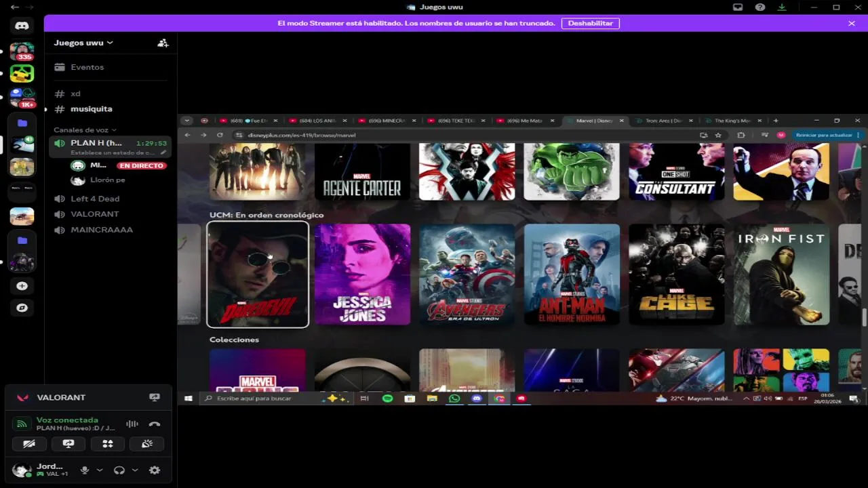
Task: Select the Iron Fist poster
Action: (781, 274)
